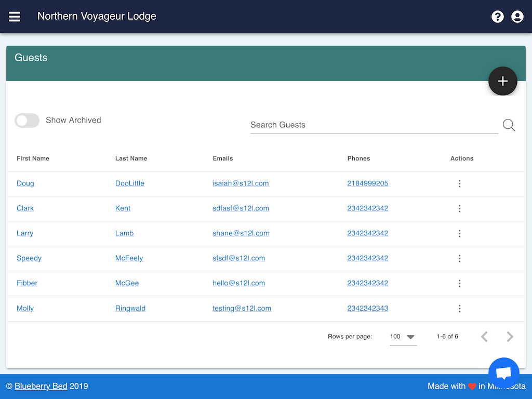Click the search magnifying glass icon
The image size is (532, 399).
pos(509,125)
